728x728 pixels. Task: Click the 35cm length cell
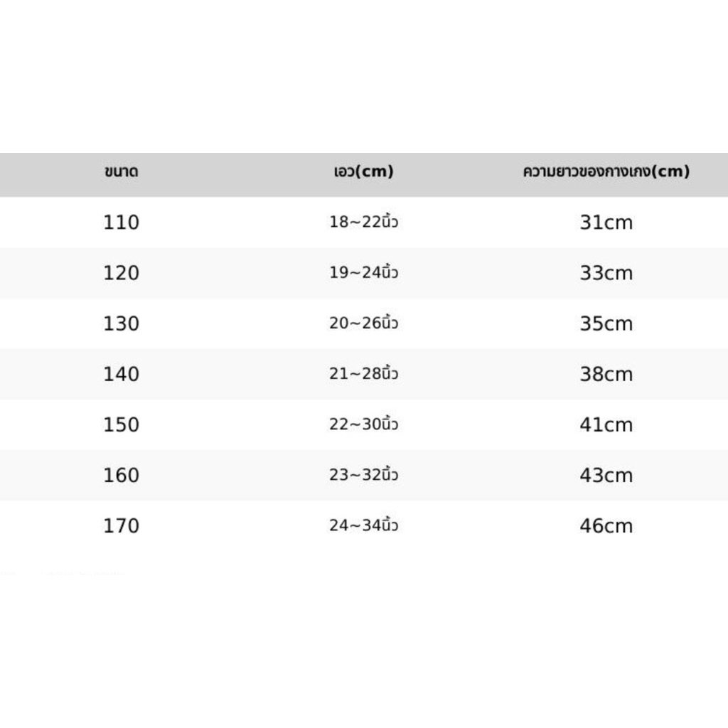coord(606,323)
